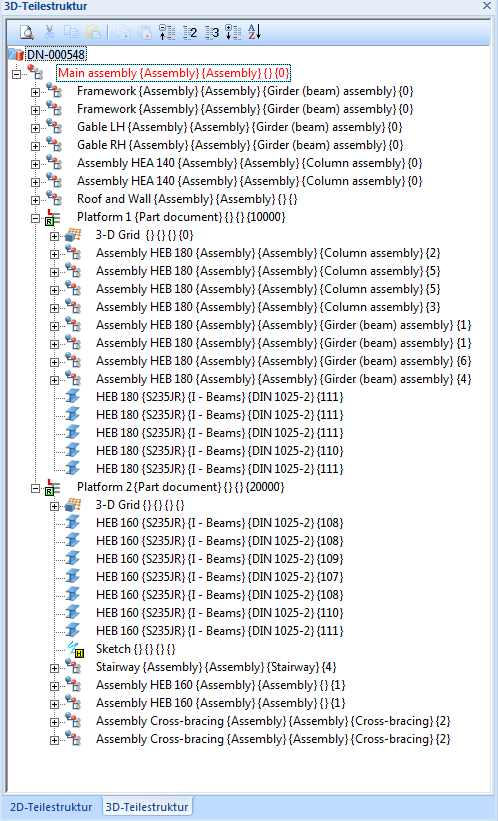Viewport: 498px width, 821px height.
Task: Select 'Platform 1 {Part document}{}{}{10000}' label
Action: pyautogui.click(x=181, y=217)
